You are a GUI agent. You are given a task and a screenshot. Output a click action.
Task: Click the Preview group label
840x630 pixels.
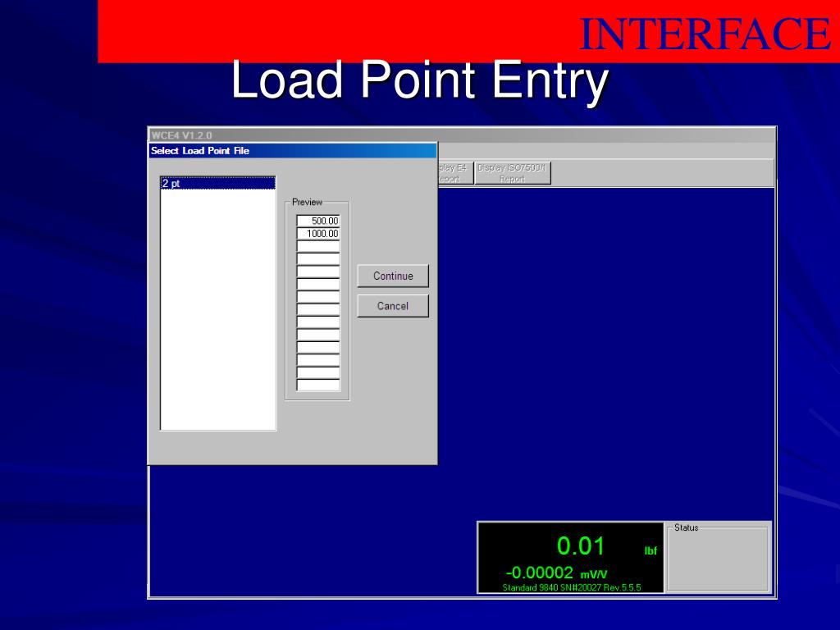(307, 202)
